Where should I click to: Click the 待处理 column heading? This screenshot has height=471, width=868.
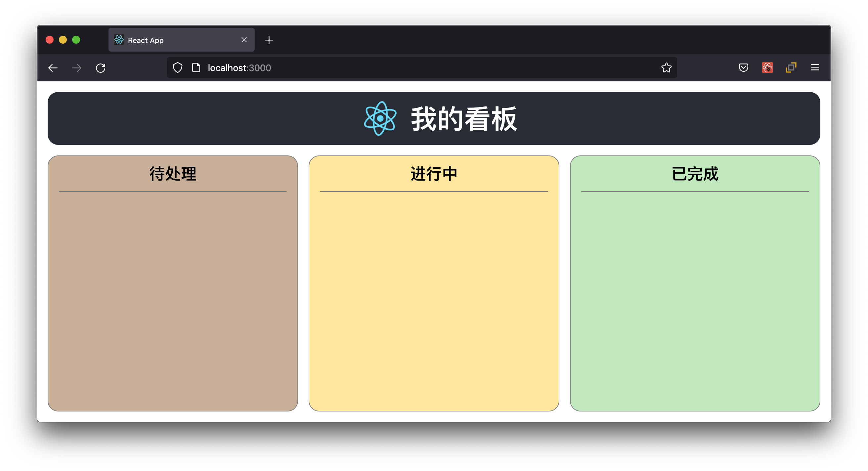tap(173, 174)
